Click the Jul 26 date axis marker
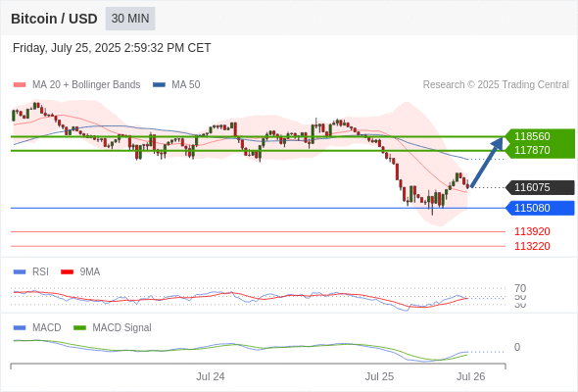578x392 pixels. 471,376
